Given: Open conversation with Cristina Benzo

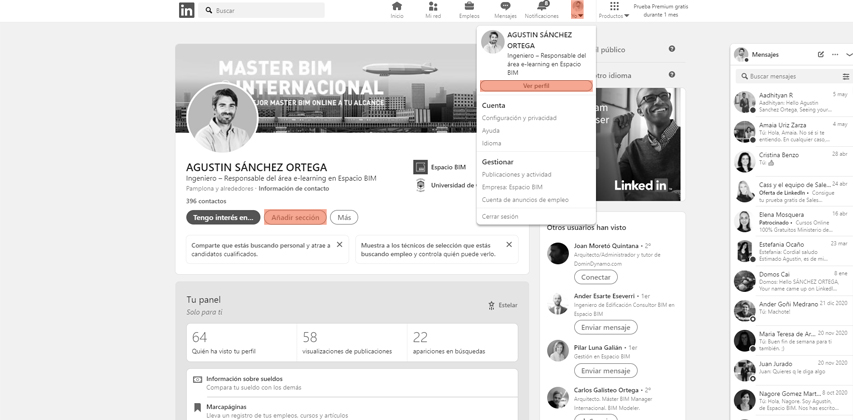Looking at the screenshot, I should point(792,162).
